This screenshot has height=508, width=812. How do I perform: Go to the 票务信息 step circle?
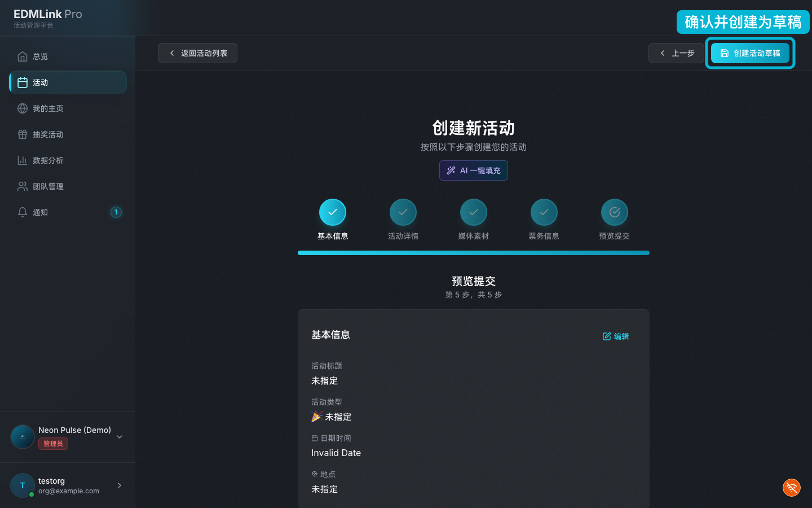click(544, 212)
